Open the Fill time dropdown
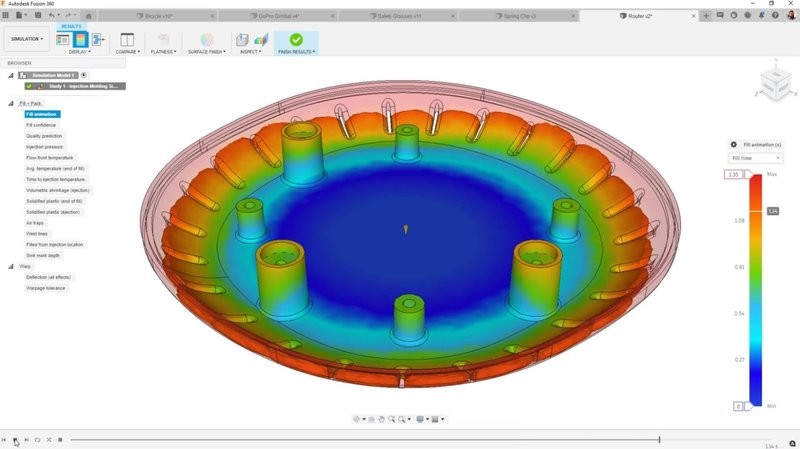This screenshot has width=800, height=449. [x=755, y=158]
